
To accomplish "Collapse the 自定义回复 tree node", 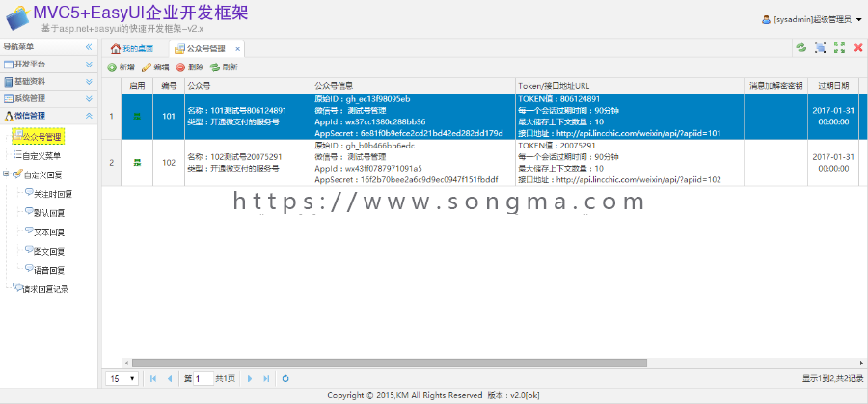I will click(x=6, y=174).
